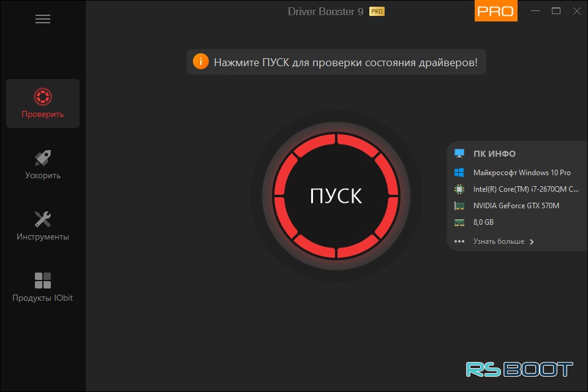
Task: Click the blue monitor ПК ИНФО icon
Action: coord(459,153)
